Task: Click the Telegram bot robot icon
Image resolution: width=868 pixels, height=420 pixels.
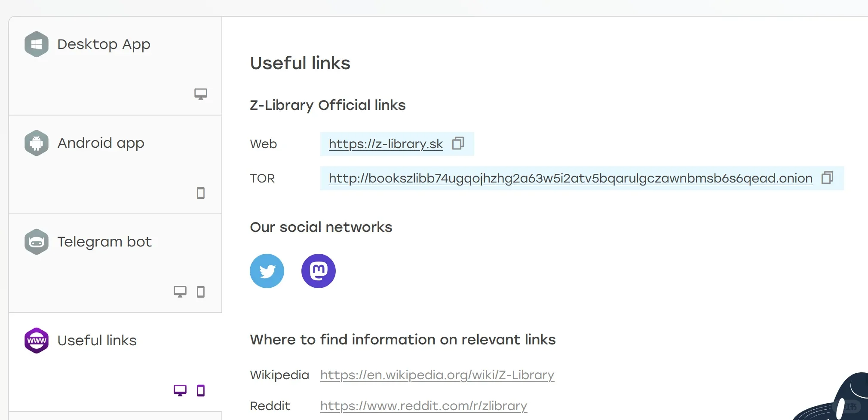Action: pos(37,242)
